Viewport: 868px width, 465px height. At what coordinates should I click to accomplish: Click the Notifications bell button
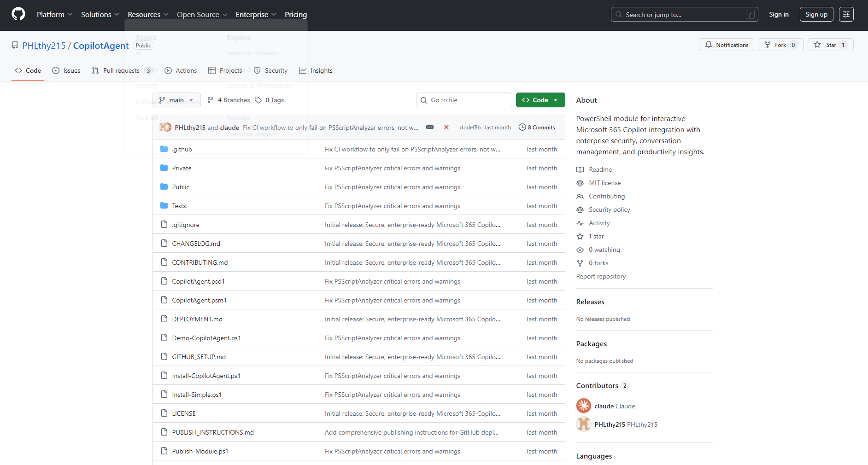[727, 45]
